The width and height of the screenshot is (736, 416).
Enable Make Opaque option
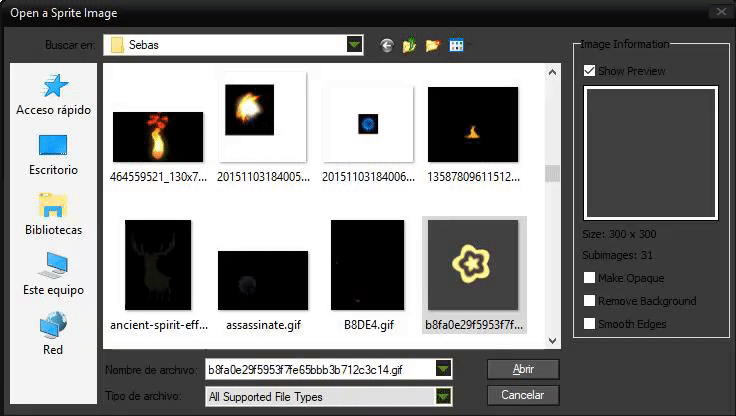(x=590, y=277)
